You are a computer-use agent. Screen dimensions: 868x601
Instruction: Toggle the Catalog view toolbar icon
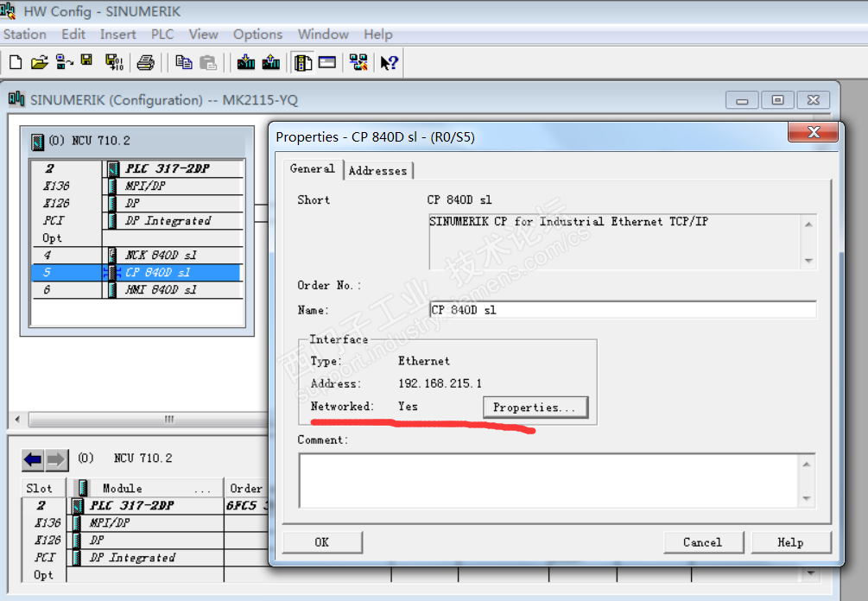tap(303, 62)
